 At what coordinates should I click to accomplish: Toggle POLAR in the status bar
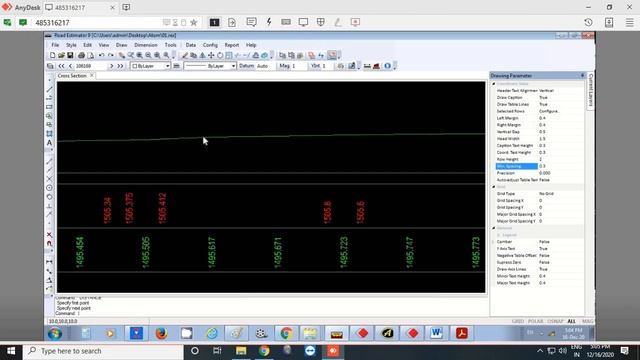[x=536, y=321]
